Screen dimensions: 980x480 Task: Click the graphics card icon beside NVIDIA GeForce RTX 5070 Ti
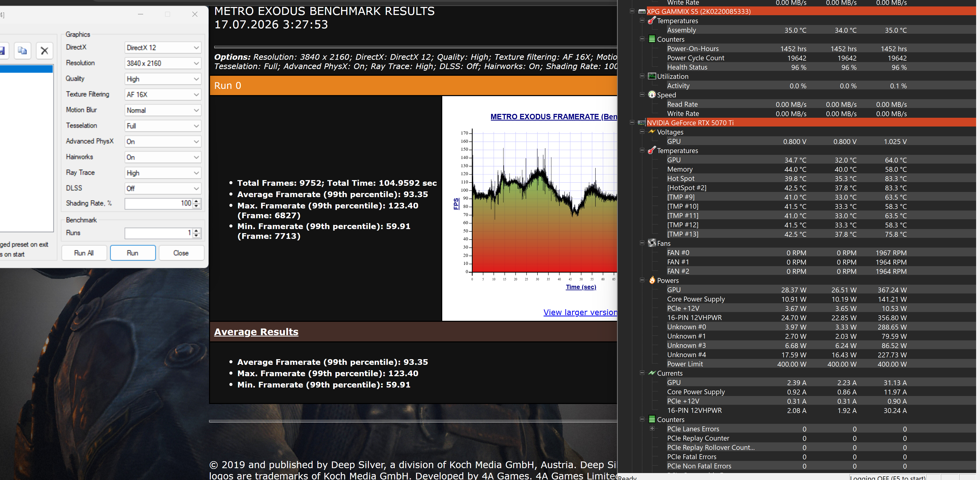coord(642,123)
